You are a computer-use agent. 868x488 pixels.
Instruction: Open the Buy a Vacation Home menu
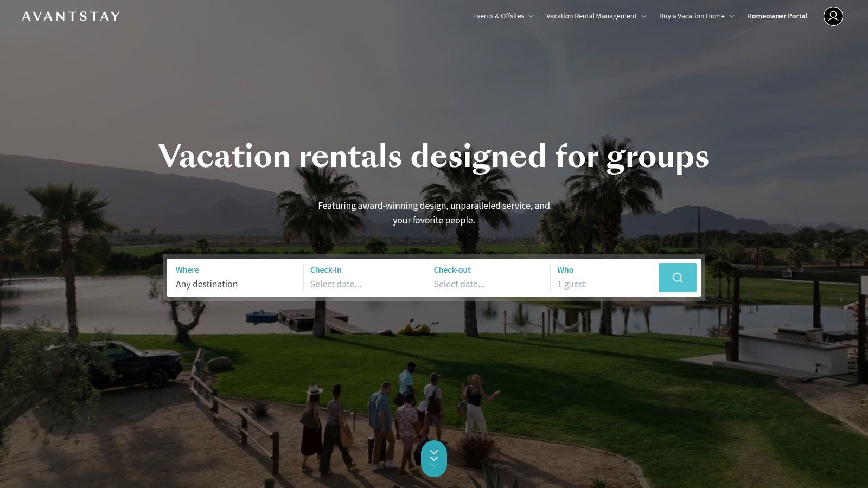(692, 16)
